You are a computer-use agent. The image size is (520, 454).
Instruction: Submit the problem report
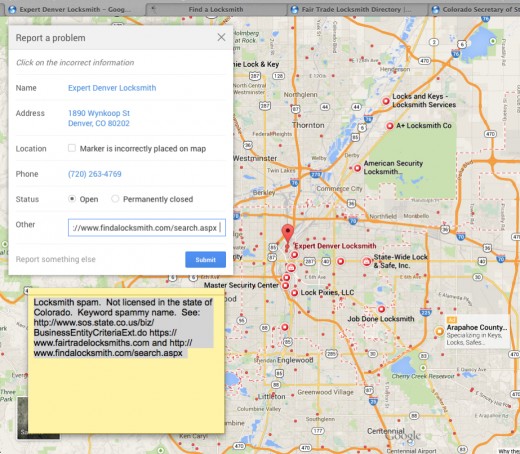205,259
